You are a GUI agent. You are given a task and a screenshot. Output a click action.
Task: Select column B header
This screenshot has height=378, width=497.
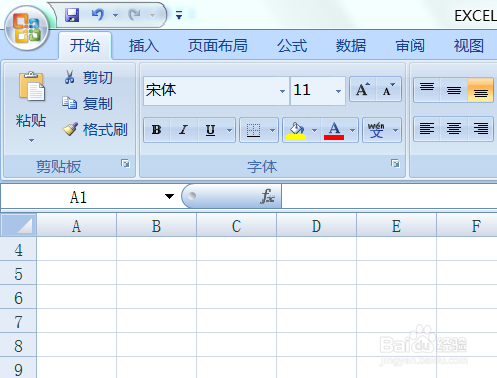tap(157, 226)
